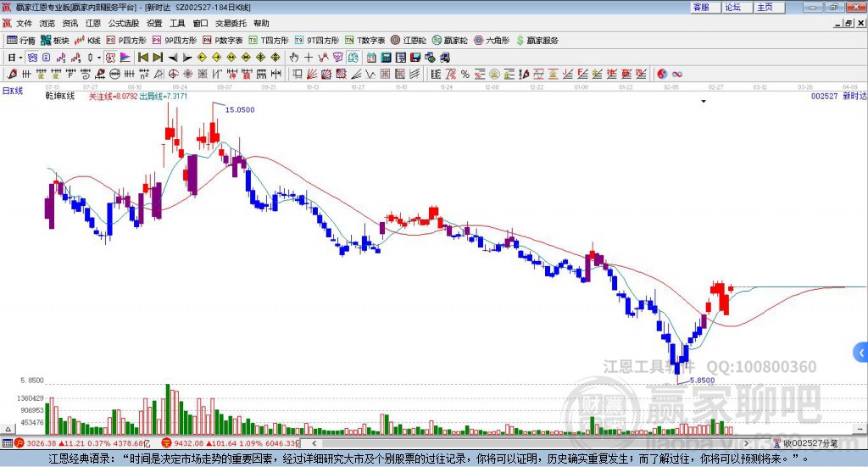This screenshot has width=868, height=467.
Task: Open the T数字表 tool
Action: (364, 41)
